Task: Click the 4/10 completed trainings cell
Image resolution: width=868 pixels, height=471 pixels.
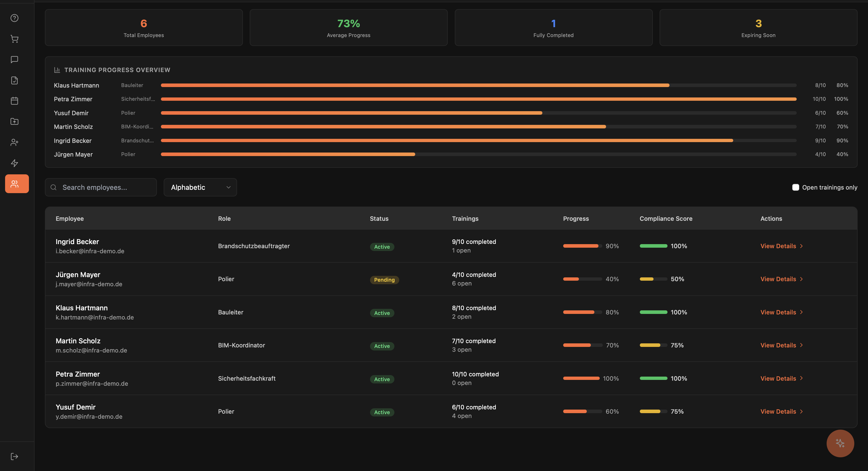Action: coord(474,275)
